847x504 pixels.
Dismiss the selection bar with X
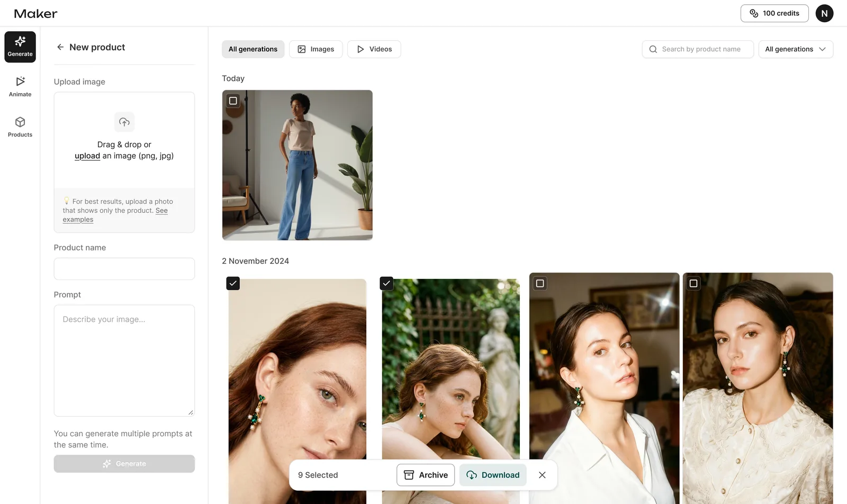pyautogui.click(x=542, y=475)
